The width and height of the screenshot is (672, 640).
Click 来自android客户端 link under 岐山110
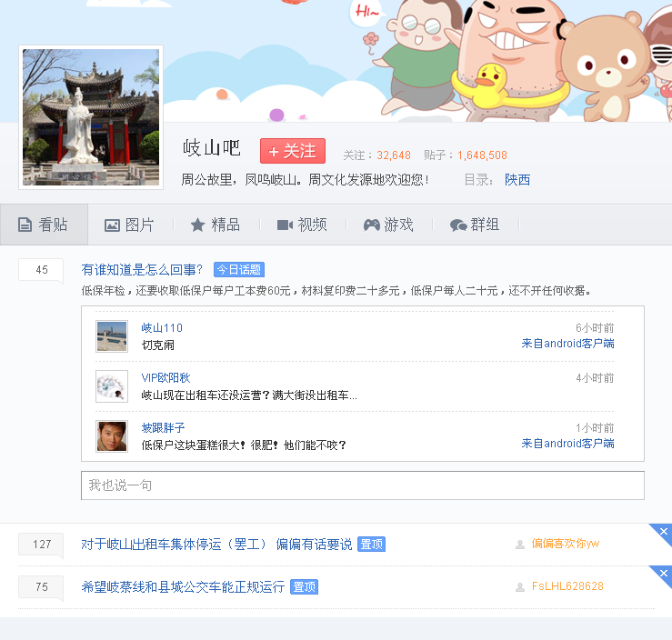click(567, 344)
